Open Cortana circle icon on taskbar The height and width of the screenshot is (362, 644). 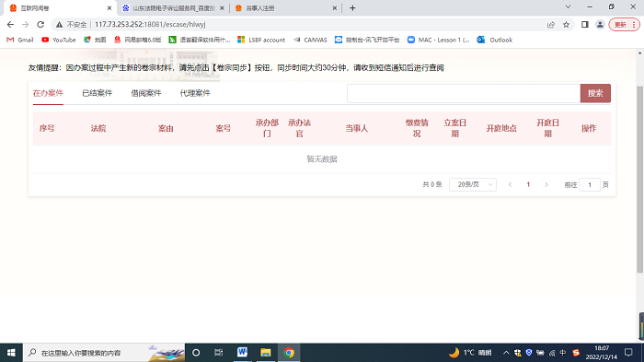[196, 353]
